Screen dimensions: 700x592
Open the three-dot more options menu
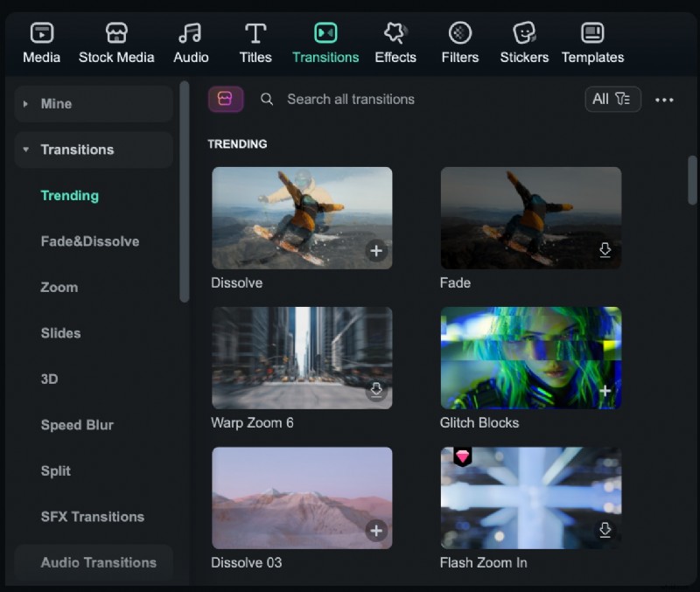[x=664, y=100]
